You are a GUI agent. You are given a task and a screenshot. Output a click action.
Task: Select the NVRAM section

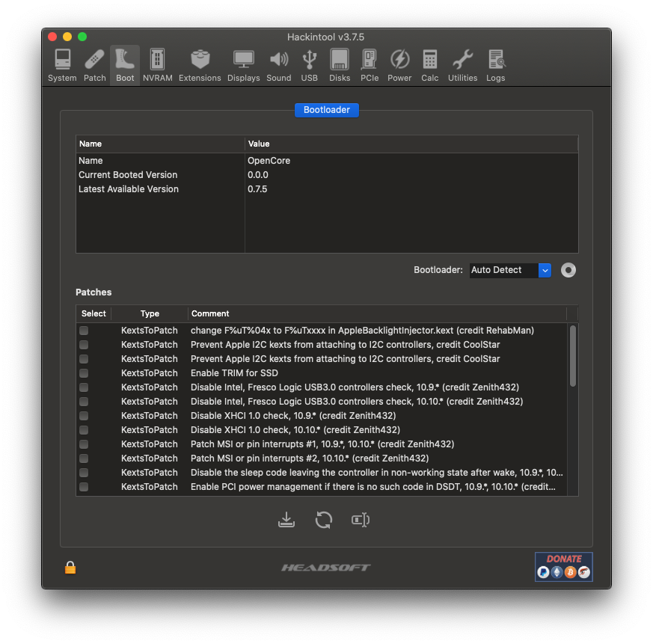click(x=157, y=64)
